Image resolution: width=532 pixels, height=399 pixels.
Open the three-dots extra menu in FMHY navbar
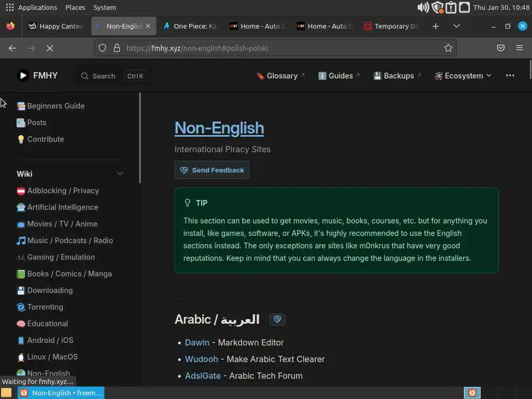tap(510, 75)
